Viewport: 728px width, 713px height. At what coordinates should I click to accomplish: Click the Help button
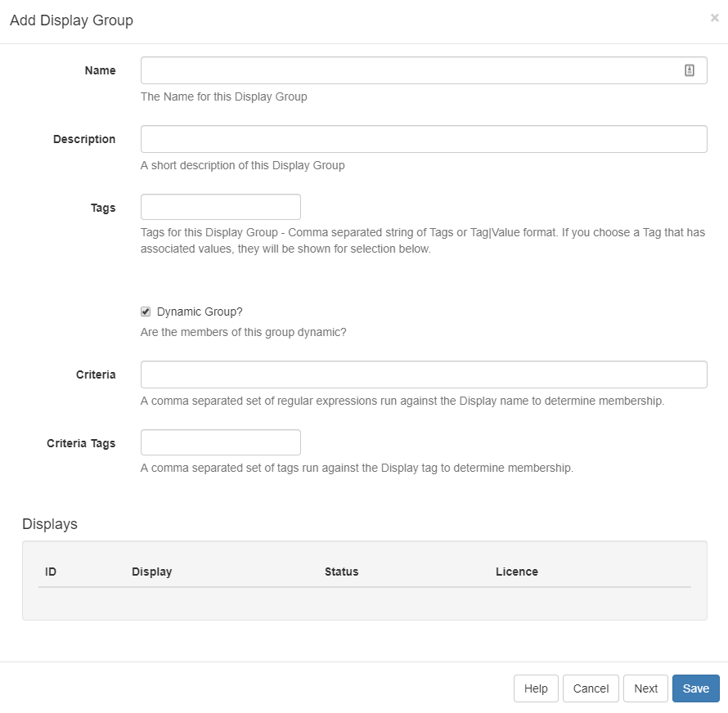tap(536, 688)
